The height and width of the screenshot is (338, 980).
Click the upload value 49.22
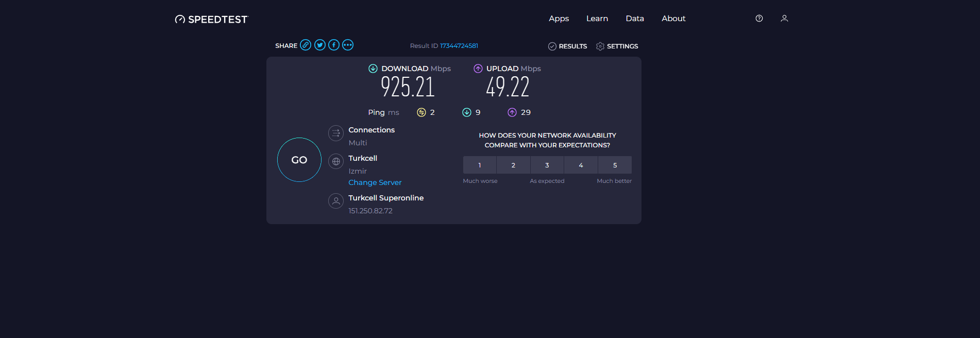[508, 87]
